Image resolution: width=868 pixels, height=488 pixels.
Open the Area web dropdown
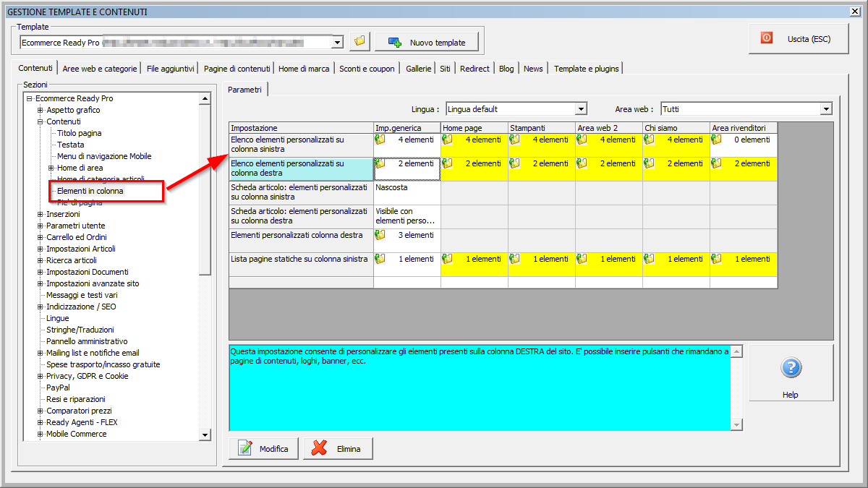(x=827, y=109)
